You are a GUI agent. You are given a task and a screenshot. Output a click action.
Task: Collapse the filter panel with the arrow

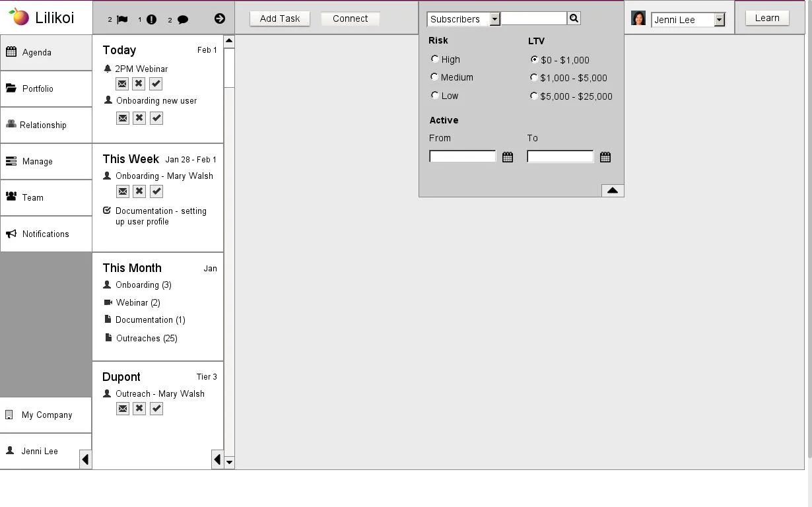[x=612, y=190]
